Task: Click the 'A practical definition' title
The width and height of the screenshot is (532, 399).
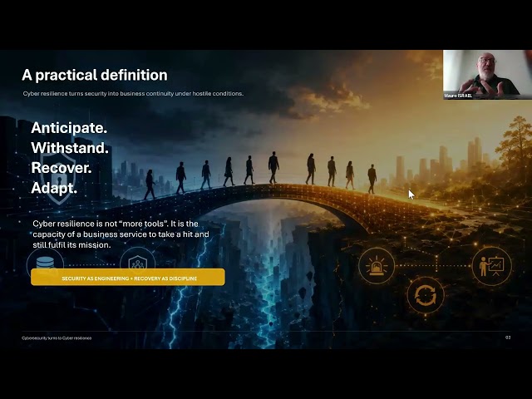Action: click(x=95, y=75)
